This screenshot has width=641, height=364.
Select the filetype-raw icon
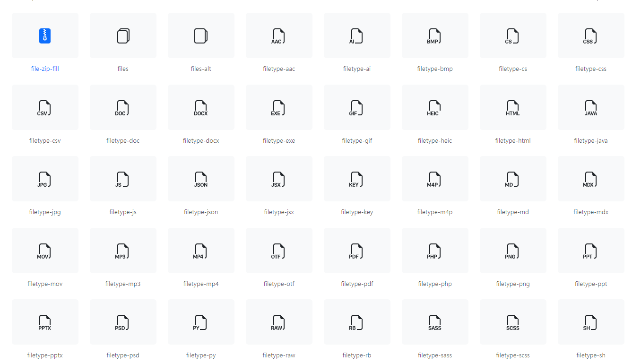coord(279,322)
